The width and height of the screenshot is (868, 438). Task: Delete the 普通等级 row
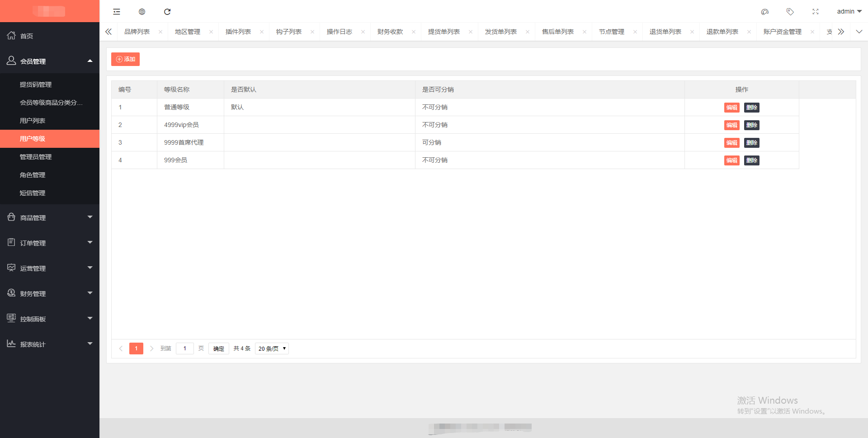tap(752, 108)
